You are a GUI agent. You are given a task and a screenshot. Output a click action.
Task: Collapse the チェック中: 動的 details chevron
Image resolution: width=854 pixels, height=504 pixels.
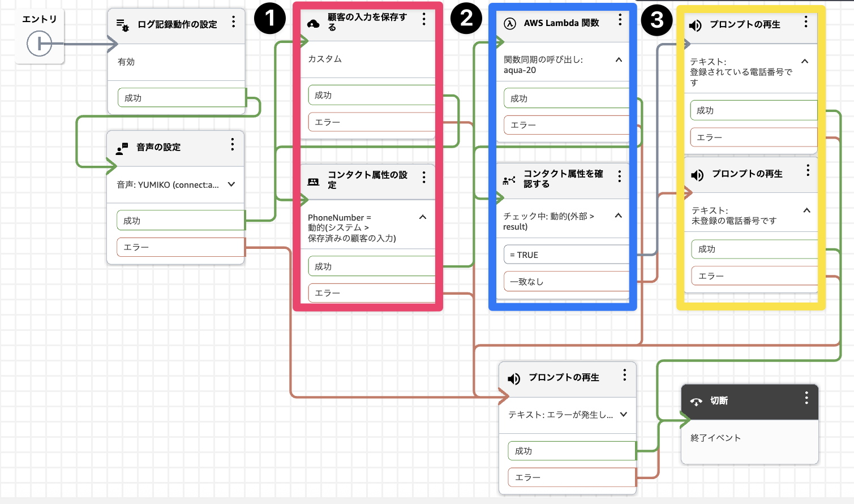tap(618, 216)
